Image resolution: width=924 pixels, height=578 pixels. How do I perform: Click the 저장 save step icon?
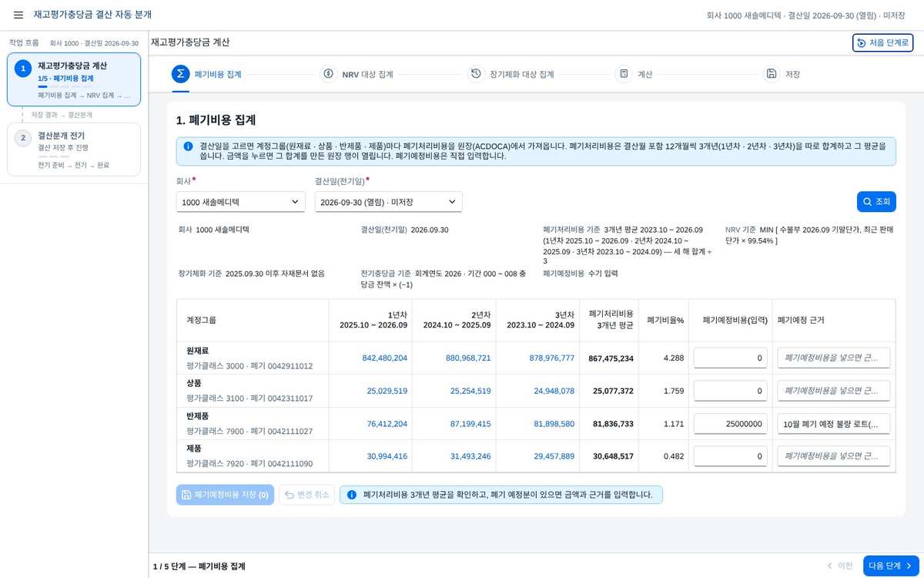point(771,74)
